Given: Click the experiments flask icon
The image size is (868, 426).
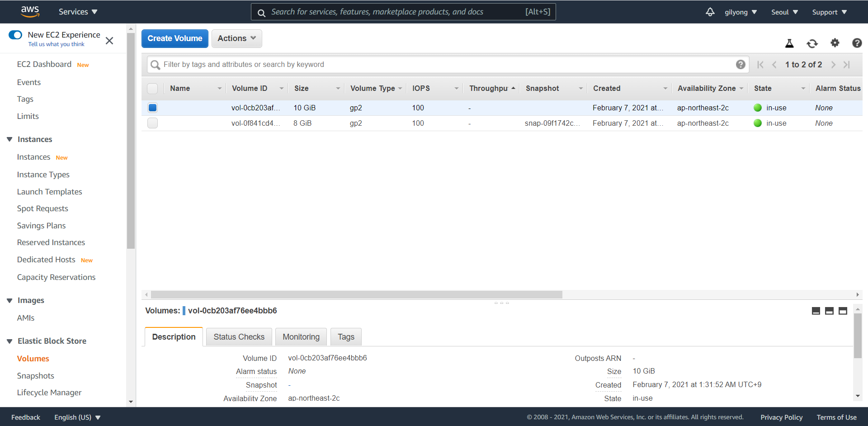Looking at the screenshot, I should tap(789, 43).
